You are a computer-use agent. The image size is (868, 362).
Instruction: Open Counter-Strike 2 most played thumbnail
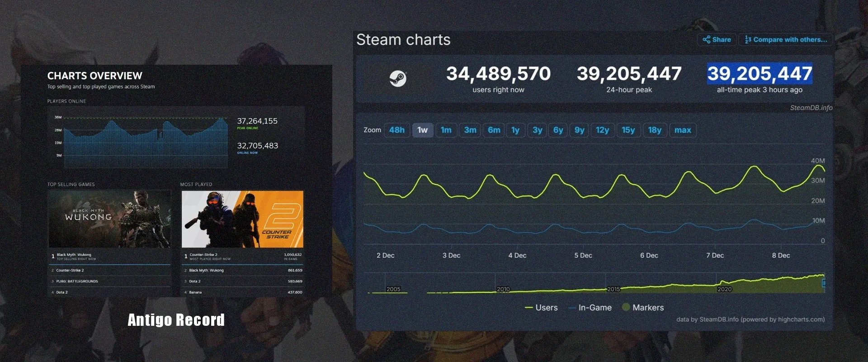pos(242,219)
